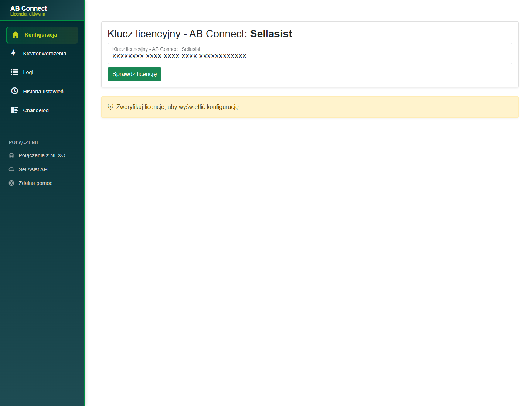Click the Changelog grid icon
Screen dimensions: 532x406
coord(14,110)
